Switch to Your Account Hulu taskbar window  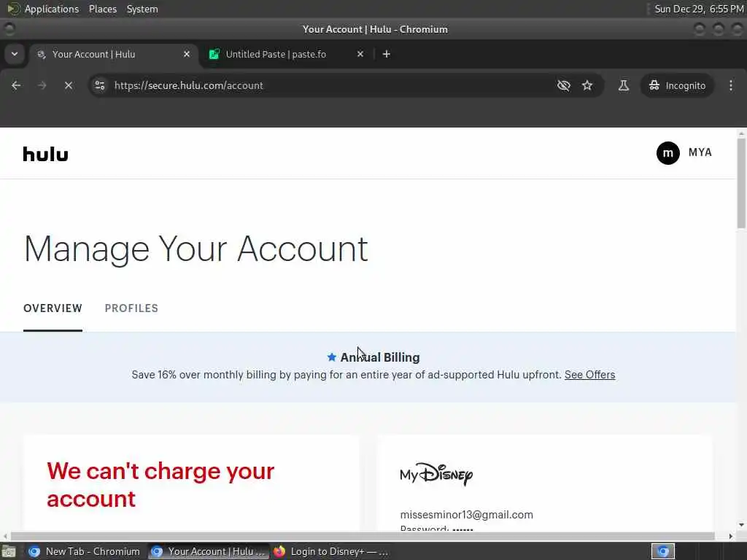pos(208,552)
